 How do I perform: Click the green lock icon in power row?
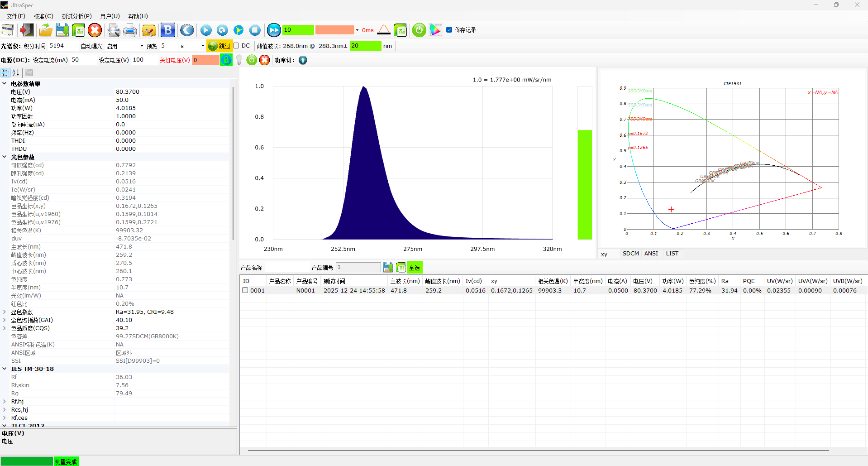[x=226, y=60]
